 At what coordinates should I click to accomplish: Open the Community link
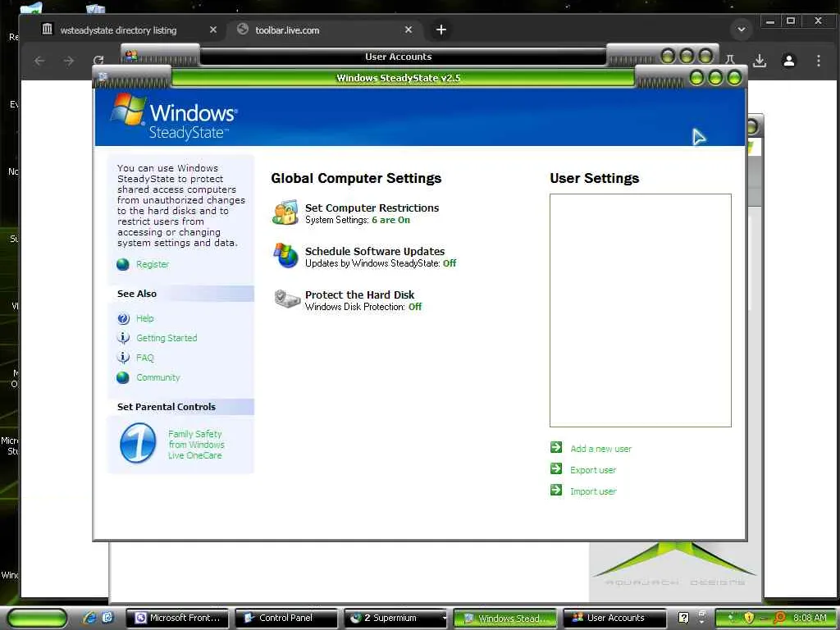(158, 377)
